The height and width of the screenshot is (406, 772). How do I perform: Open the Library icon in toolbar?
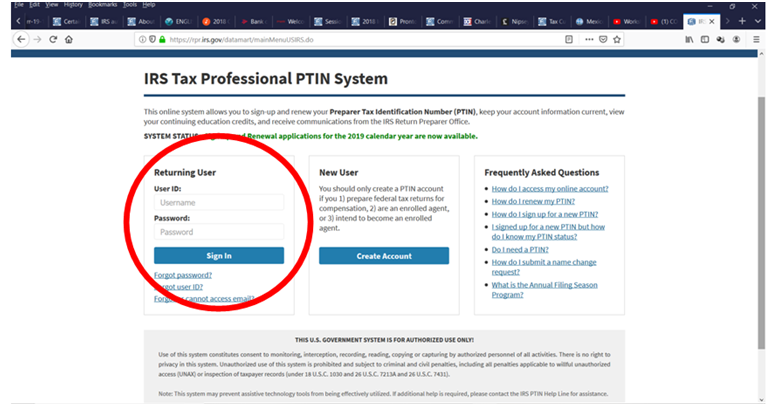click(x=689, y=39)
